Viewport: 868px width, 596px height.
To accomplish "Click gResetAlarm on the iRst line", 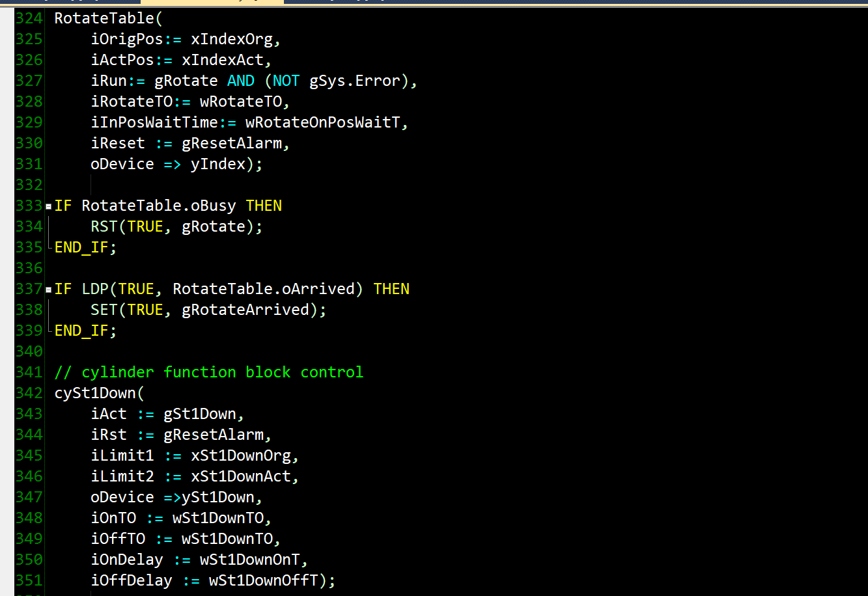I will click(213, 435).
